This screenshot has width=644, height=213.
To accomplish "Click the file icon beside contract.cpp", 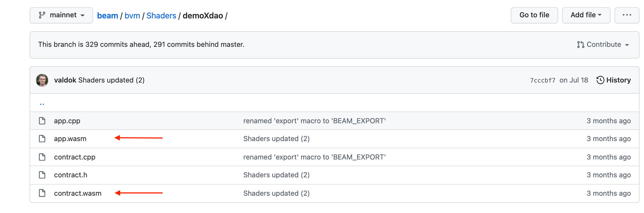I will (x=42, y=157).
